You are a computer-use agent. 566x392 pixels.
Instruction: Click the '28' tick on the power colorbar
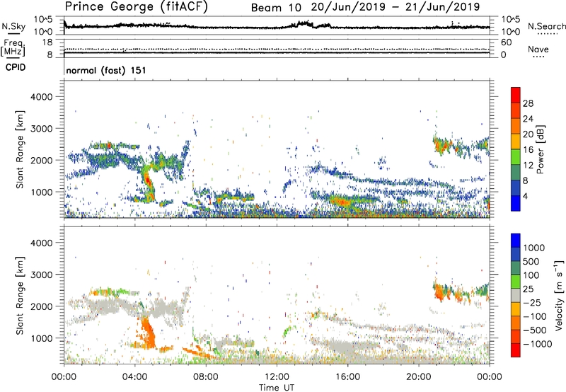tap(528, 103)
